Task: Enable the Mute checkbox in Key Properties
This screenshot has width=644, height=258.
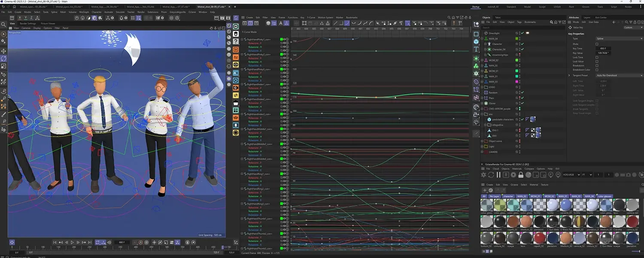Action: click(597, 44)
